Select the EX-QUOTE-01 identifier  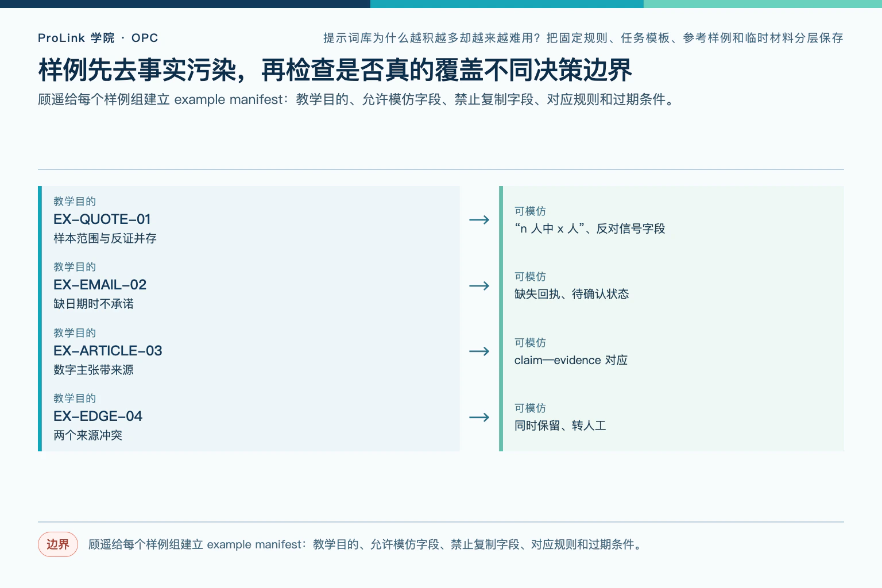coord(102,219)
